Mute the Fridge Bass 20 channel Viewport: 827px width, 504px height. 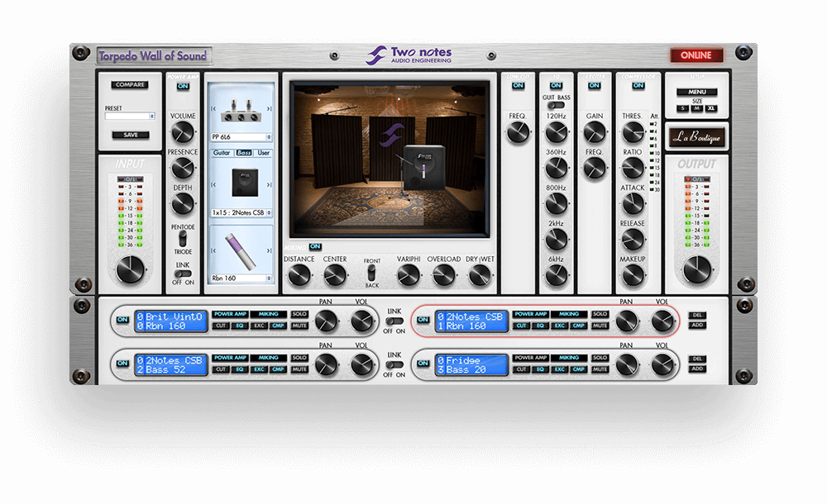600,369
